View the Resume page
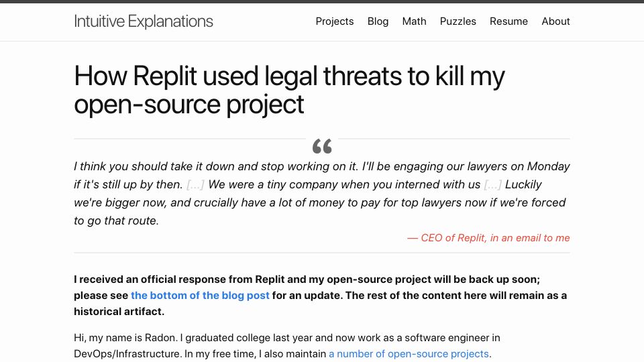The width and height of the screenshot is (644, 362). tap(508, 21)
